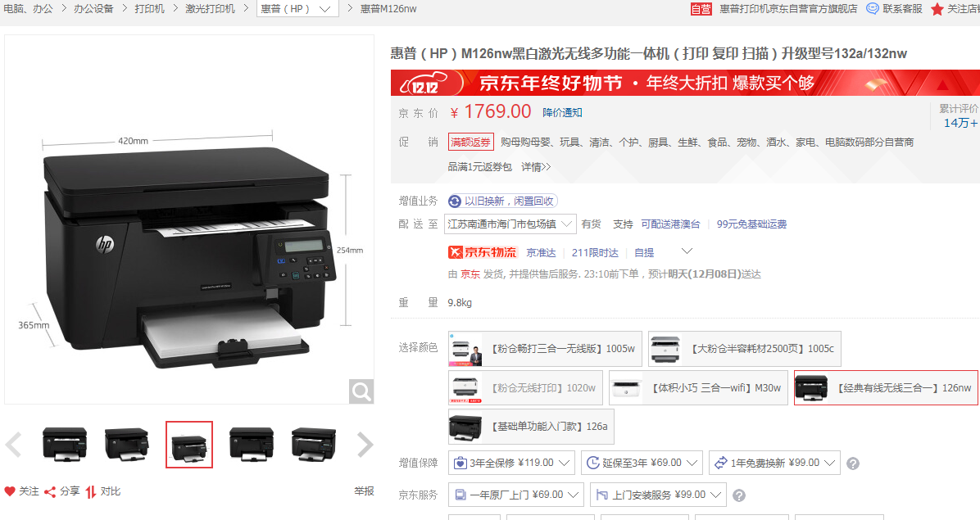
Task: Click the product title 惠普（HP）M126nw
Action: 649,54
